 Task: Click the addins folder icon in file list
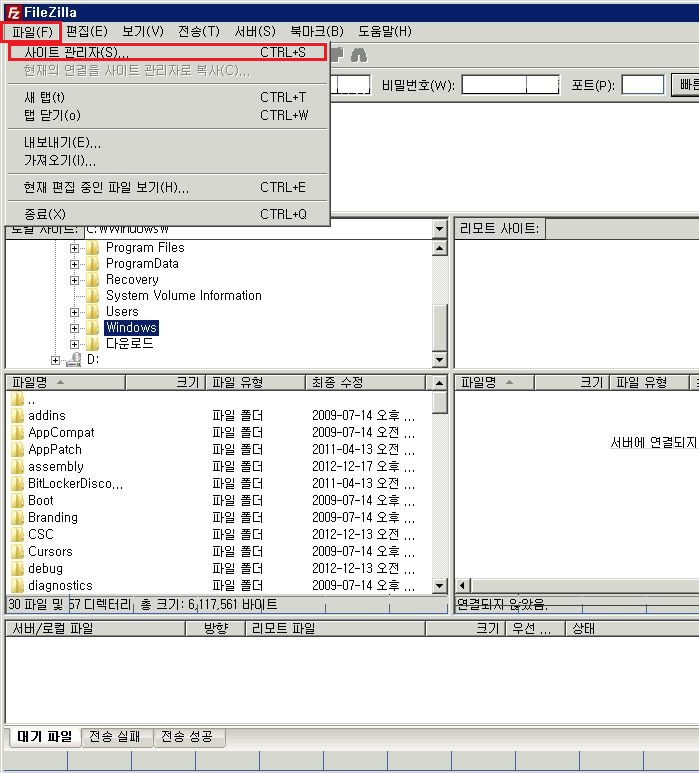click(17, 415)
